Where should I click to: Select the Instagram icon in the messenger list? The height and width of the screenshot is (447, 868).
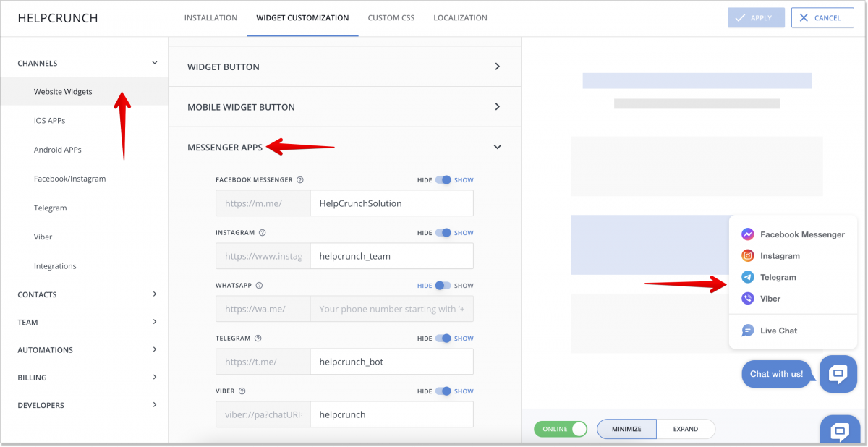click(x=747, y=255)
